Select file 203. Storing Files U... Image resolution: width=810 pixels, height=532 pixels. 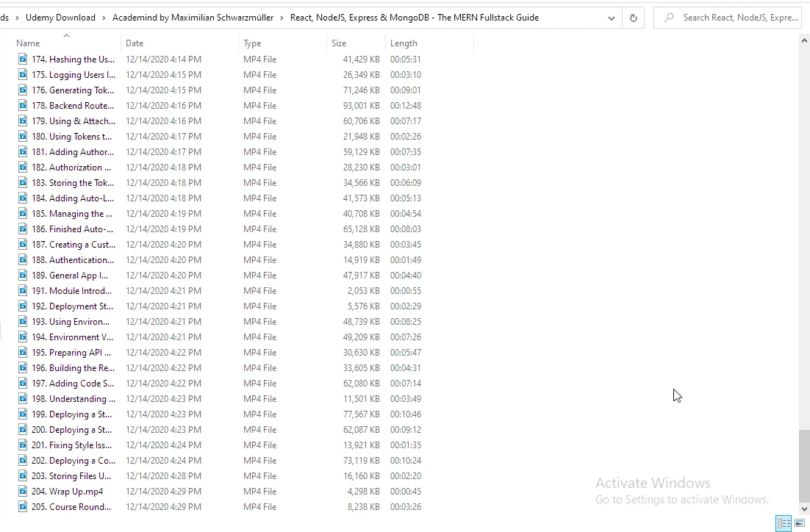(71, 476)
